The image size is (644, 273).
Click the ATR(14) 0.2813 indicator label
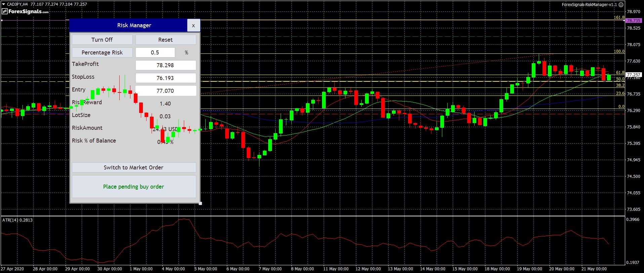coord(17,220)
